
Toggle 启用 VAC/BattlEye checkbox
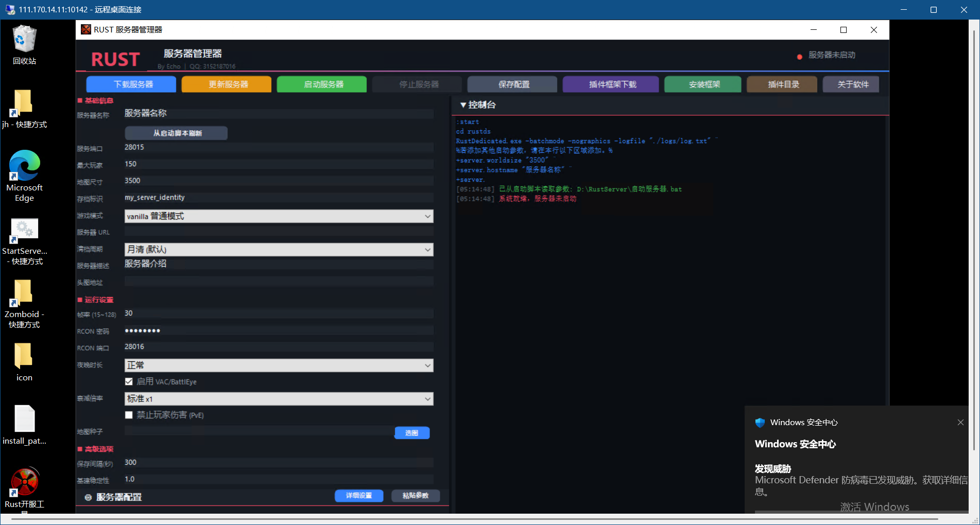129,381
